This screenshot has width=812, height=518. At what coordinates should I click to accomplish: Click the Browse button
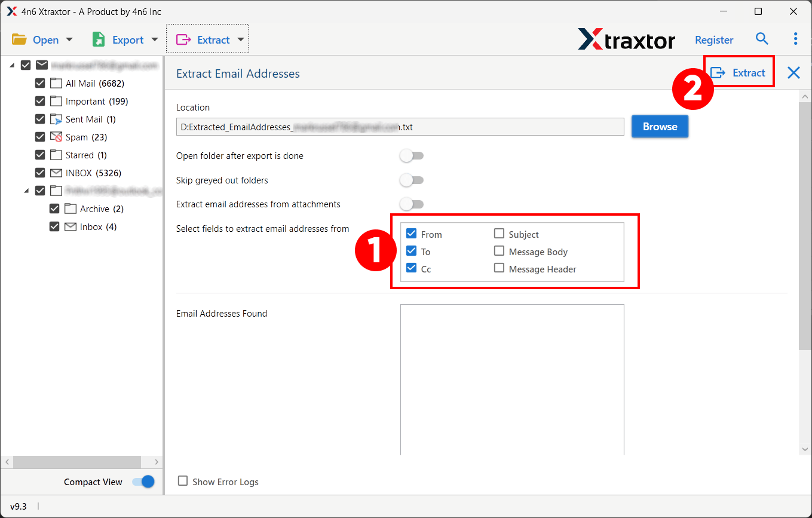[x=660, y=127]
